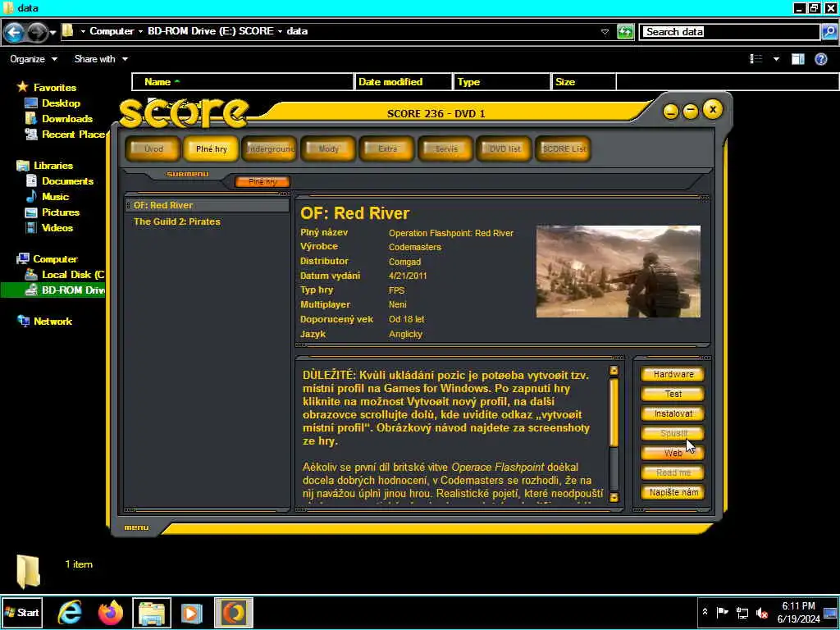Select Favorites in navigation pane
The height and width of the screenshot is (630, 840).
55,87
